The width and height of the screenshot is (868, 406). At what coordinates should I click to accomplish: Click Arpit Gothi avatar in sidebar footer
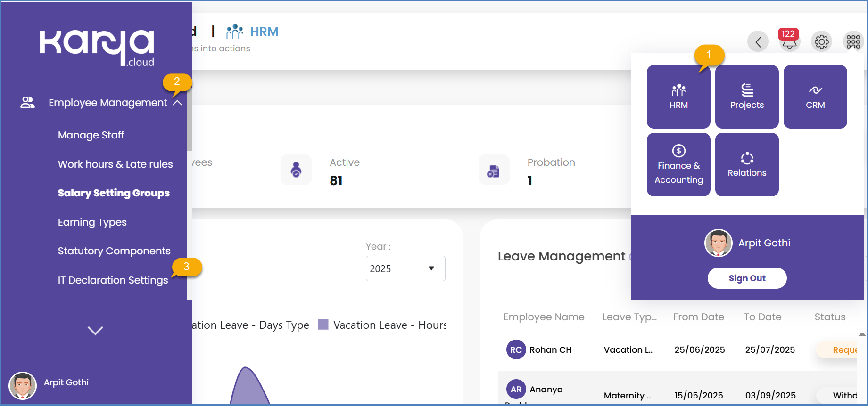[23, 386]
